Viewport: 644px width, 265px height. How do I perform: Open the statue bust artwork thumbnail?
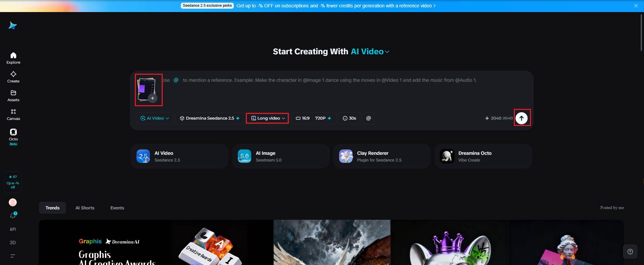tap(566, 243)
